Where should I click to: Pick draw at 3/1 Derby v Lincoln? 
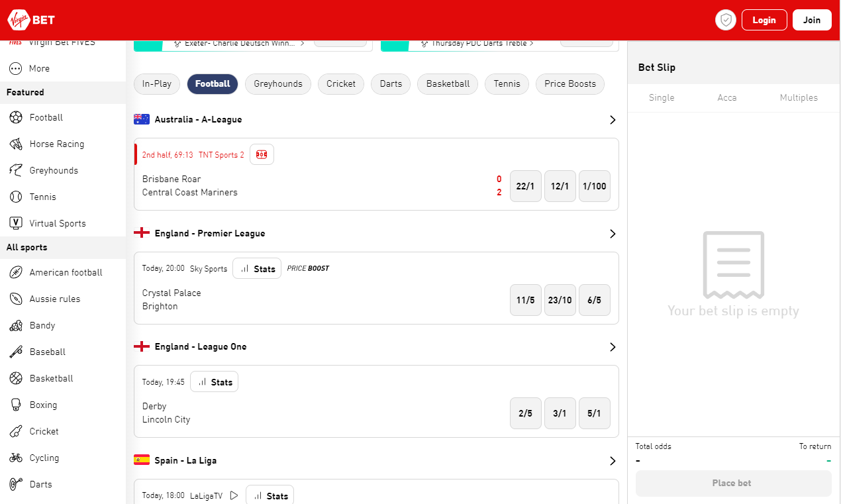click(560, 413)
